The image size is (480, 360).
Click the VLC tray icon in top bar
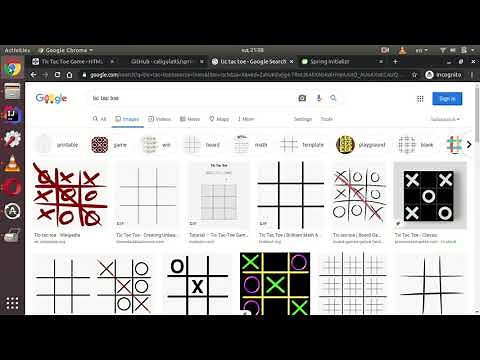402,50
